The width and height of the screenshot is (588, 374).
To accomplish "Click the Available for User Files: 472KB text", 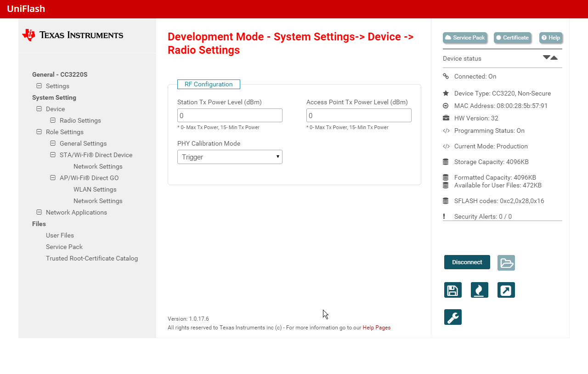I will pyautogui.click(x=498, y=185).
